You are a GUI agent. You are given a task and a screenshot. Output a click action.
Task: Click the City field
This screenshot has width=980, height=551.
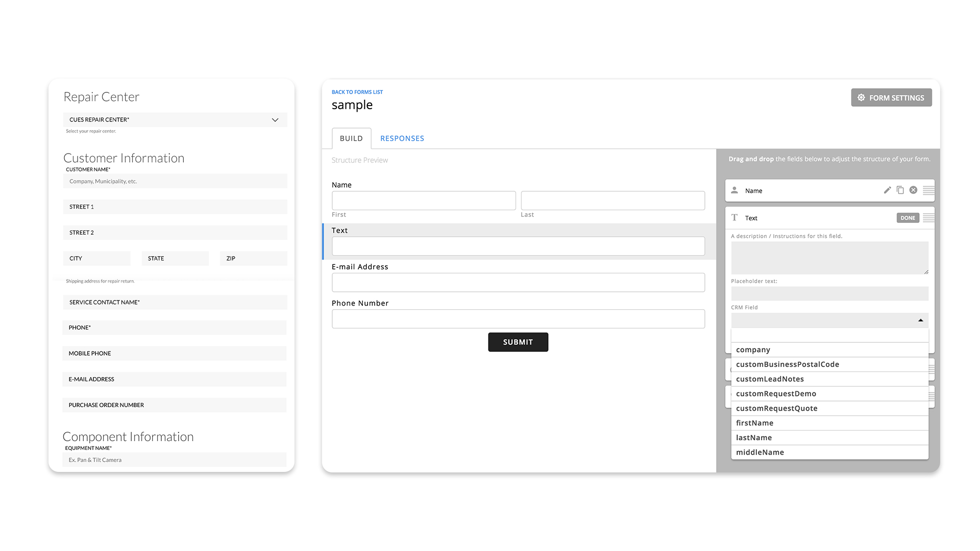tap(97, 258)
